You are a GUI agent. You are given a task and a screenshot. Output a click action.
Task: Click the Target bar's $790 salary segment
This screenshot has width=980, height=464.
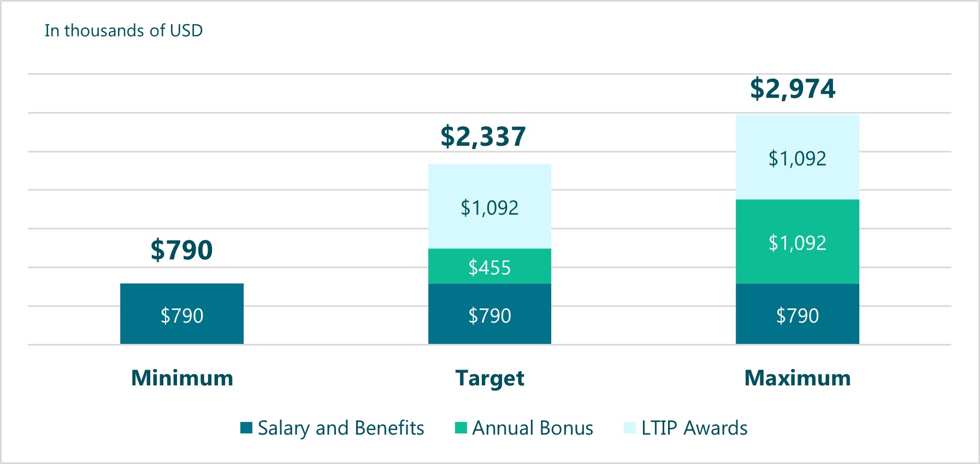(x=489, y=314)
